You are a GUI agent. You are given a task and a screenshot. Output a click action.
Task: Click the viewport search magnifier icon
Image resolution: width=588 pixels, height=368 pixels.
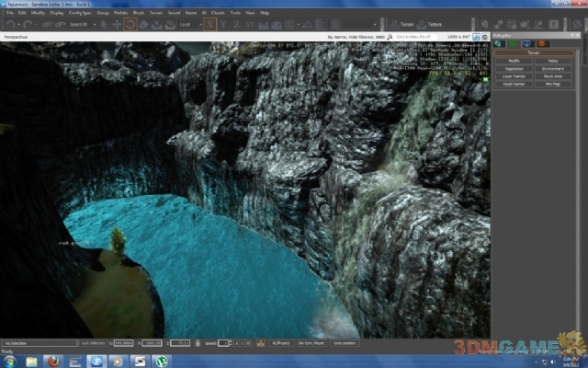coord(390,37)
